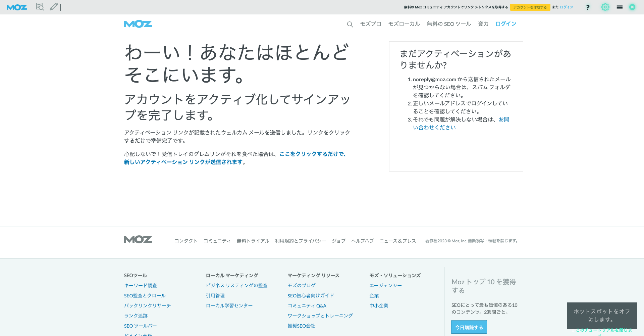Open site search magnifier icon
This screenshot has height=336, width=644.
pyautogui.click(x=350, y=24)
